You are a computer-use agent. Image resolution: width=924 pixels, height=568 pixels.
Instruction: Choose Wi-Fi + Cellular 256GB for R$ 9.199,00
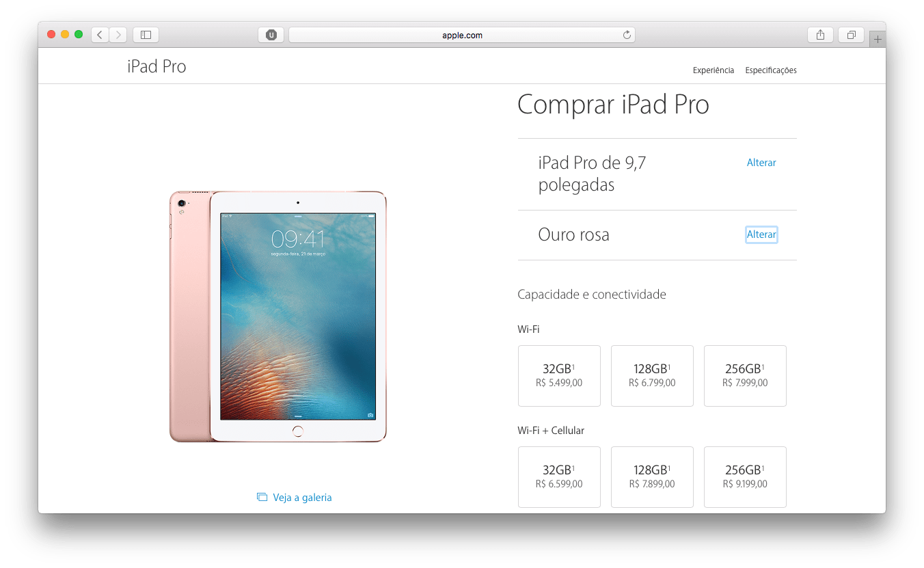745,477
